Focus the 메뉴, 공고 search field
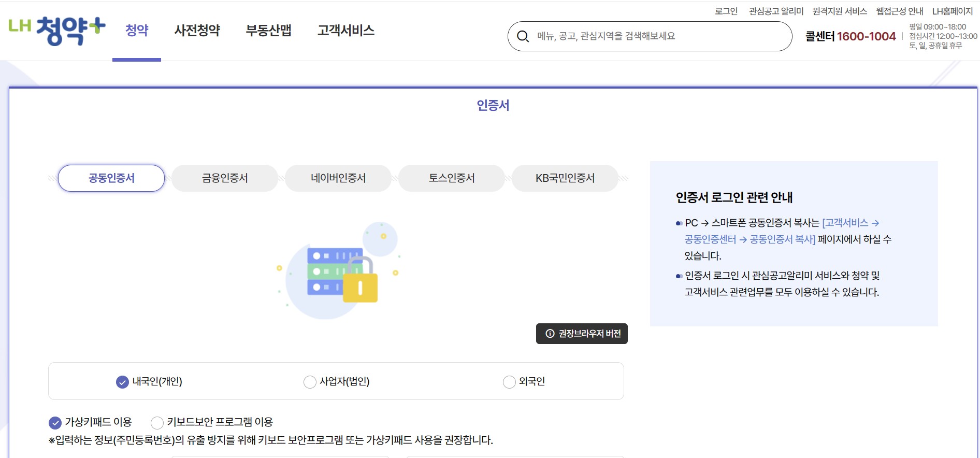The image size is (980, 458). 650,36
